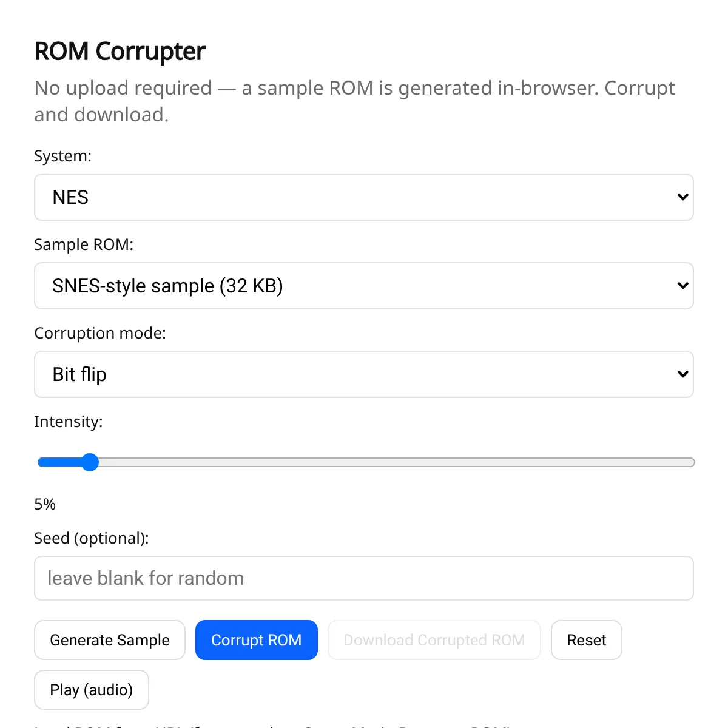Start playback with Play (audio) button

pos(91,690)
